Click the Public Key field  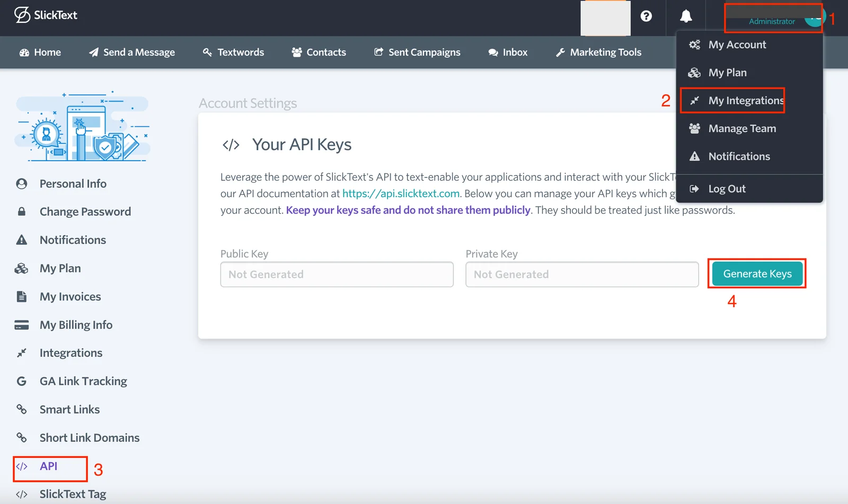pyautogui.click(x=337, y=275)
